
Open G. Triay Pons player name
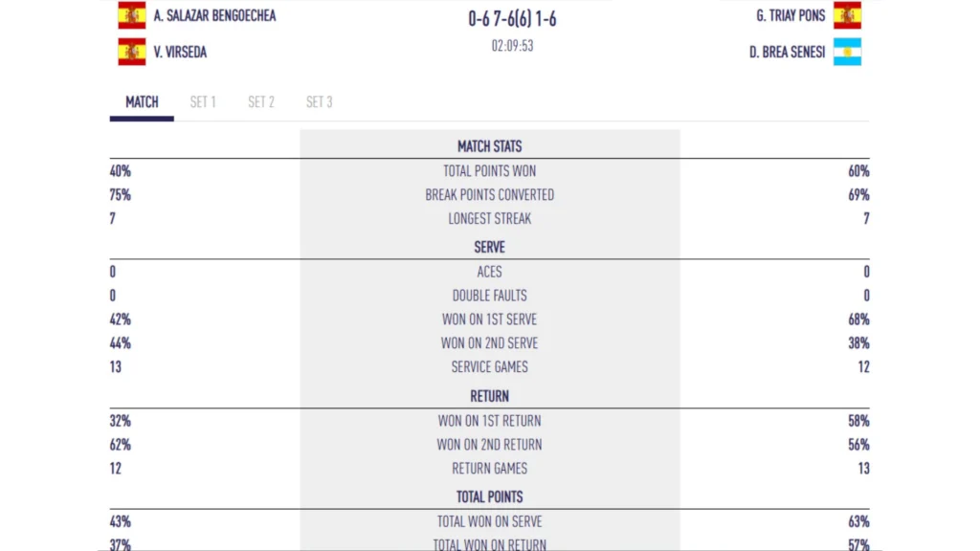click(791, 15)
